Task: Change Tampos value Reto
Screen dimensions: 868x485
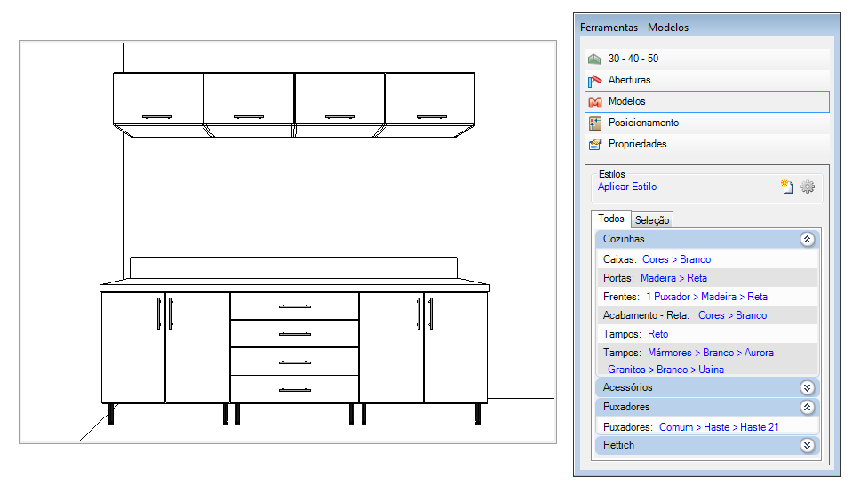Action: coord(657,334)
